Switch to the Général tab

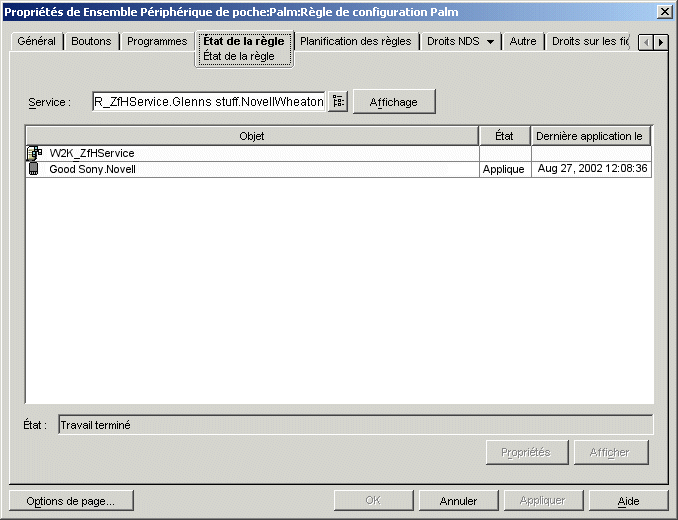point(36,41)
